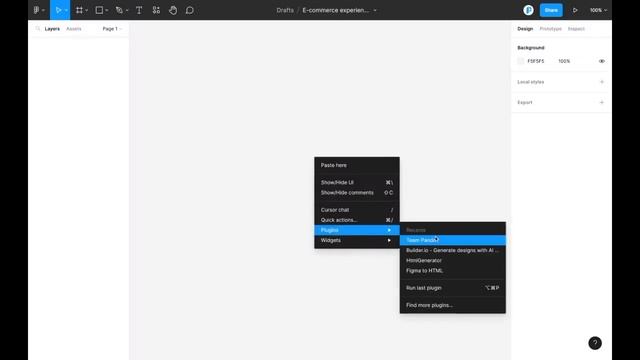Viewport: 640px width, 360px height.
Task: Click the Share button
Action: coord(551,10)
